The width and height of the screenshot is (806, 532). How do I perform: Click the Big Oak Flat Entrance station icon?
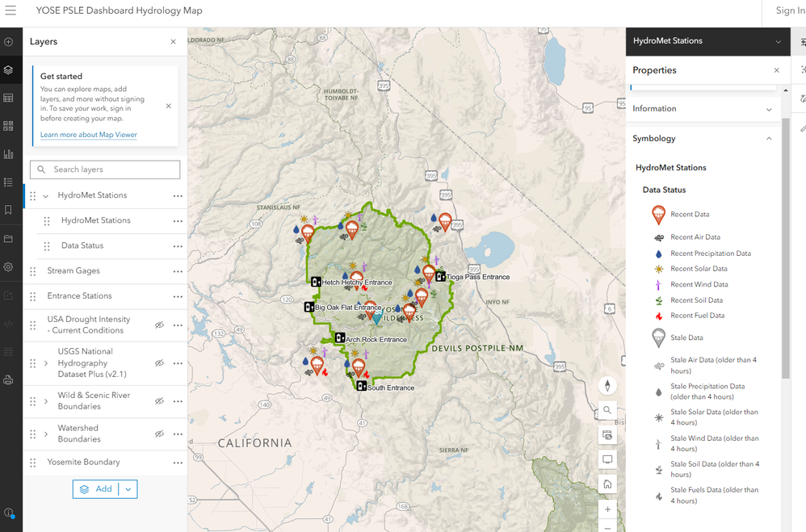tap(309, 307)
